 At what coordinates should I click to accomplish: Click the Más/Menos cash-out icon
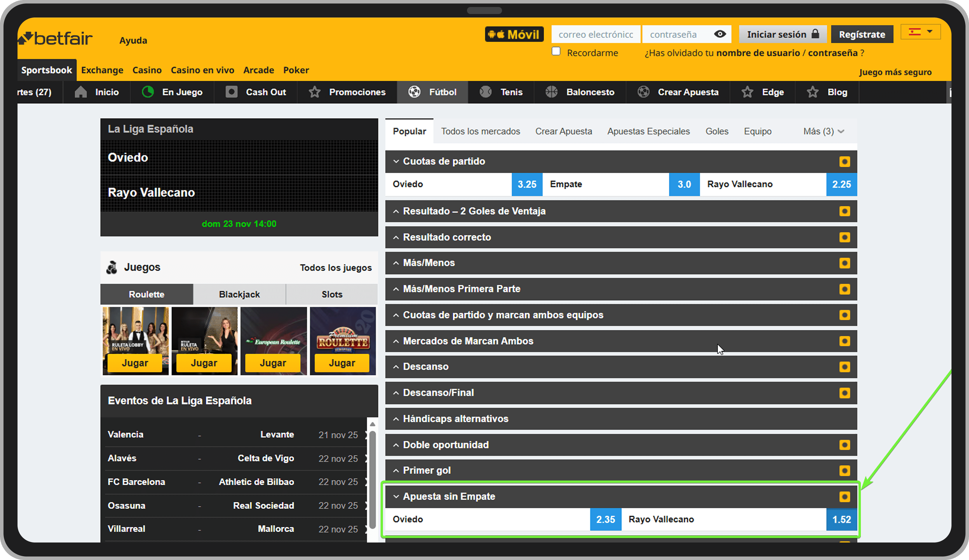[844, 263]
